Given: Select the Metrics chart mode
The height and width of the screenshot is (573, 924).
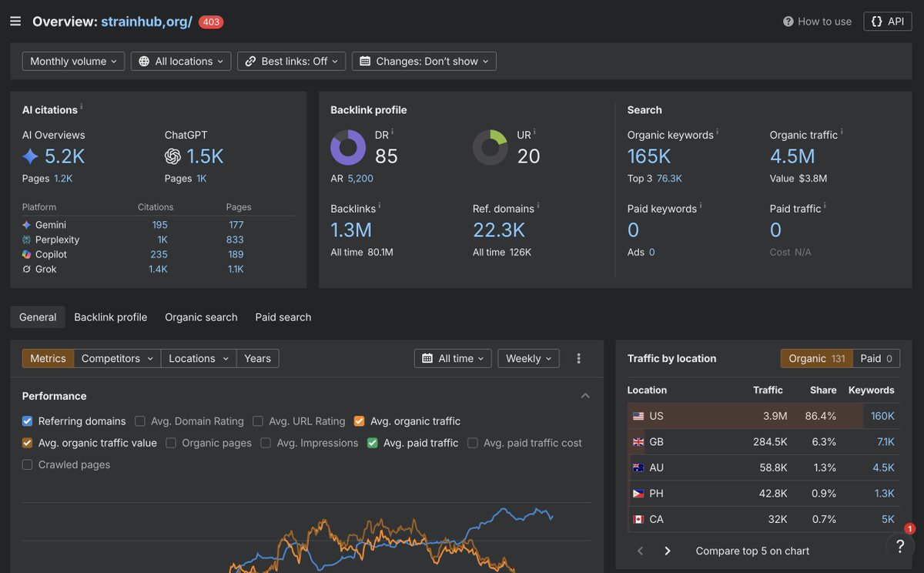Looking at the screenshot, I should (x=48, y=358).
